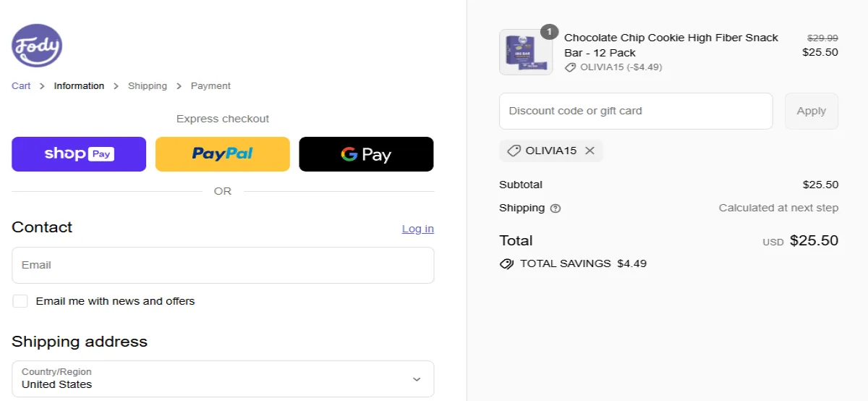
Task: Click the Calculated at next step text
Action: pyautogui.click(x=778, y=208)
